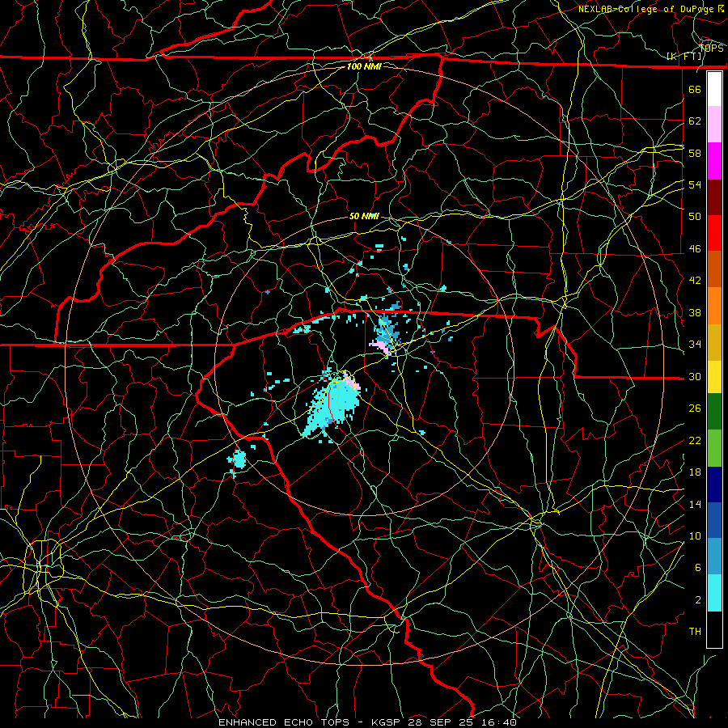
Task: Click the dark orange 46 kft swatch
Action: (x=714, y=269)
